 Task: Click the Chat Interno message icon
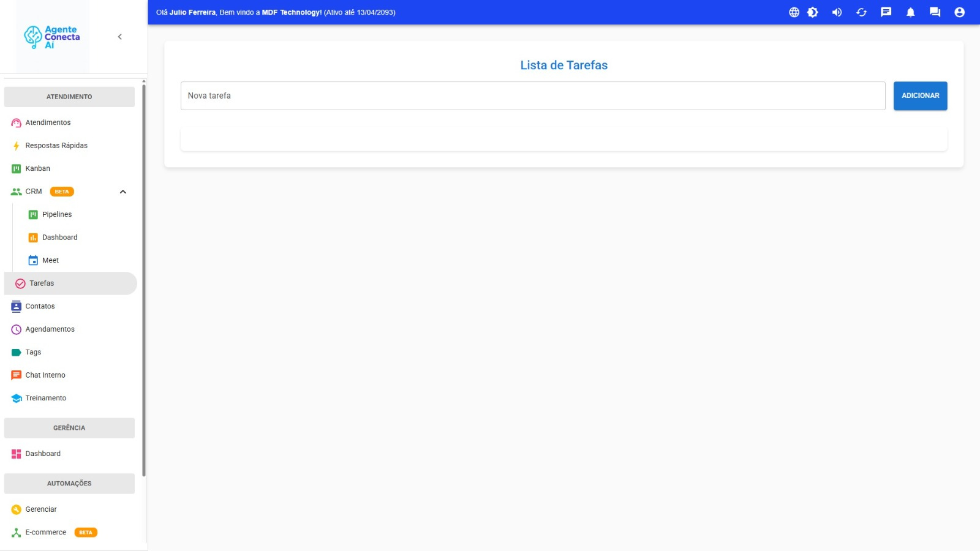17,375
